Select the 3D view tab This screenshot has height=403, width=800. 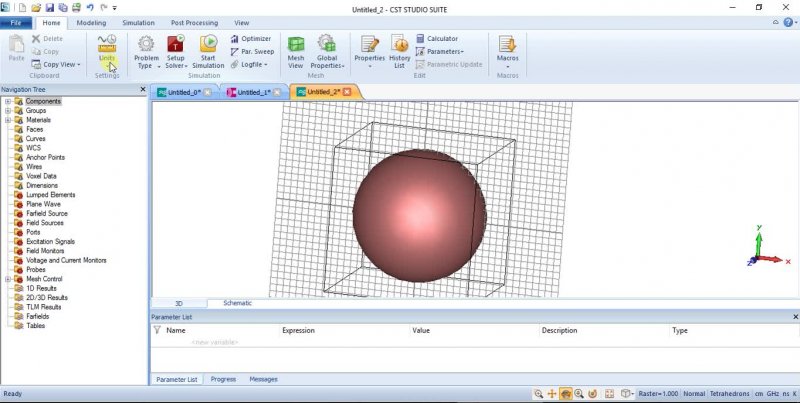coord(179,304)
